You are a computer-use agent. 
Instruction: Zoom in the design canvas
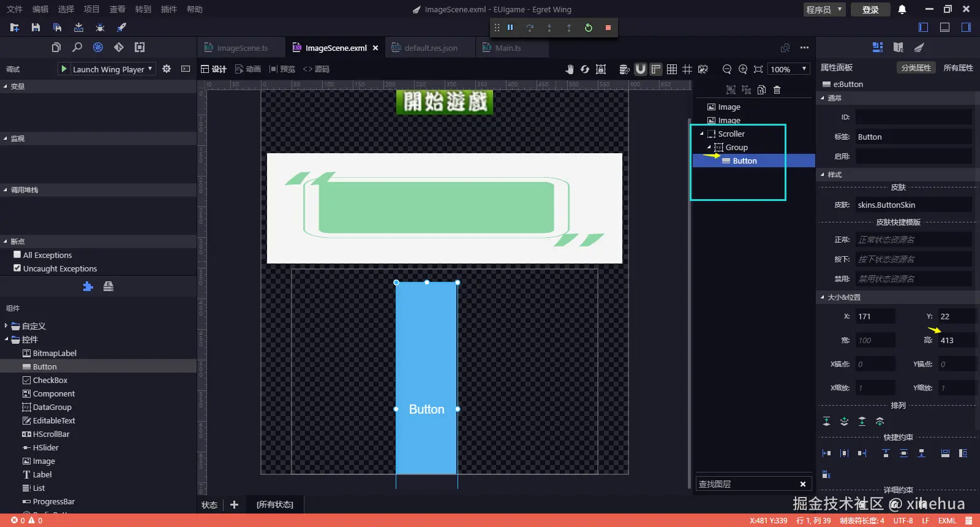(743, 69)
